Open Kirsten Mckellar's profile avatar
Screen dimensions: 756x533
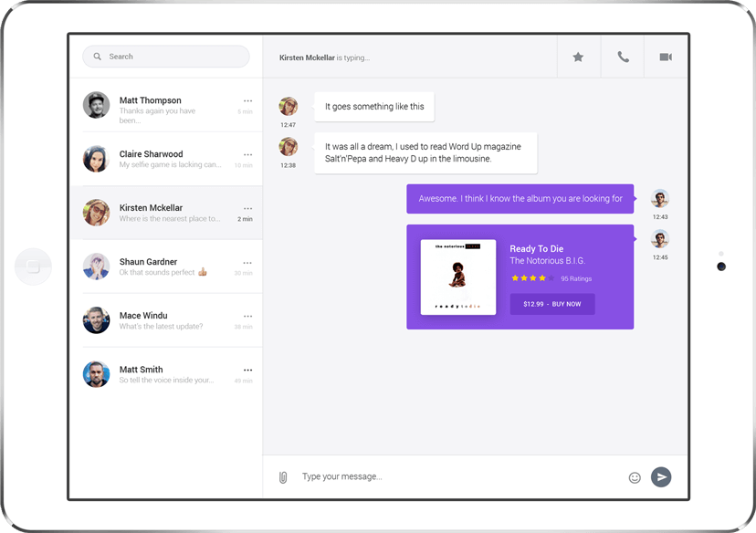(96, 213)
